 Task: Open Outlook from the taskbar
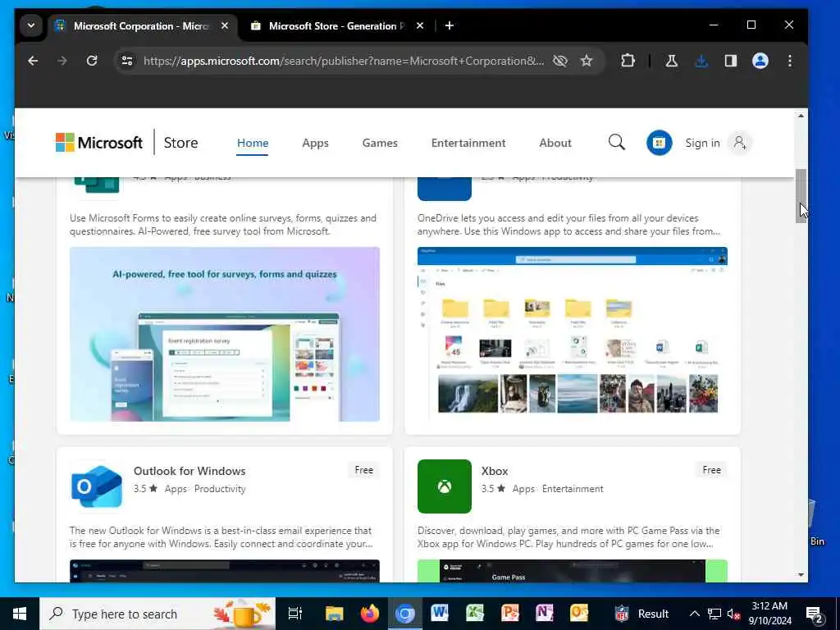[579, 614]
